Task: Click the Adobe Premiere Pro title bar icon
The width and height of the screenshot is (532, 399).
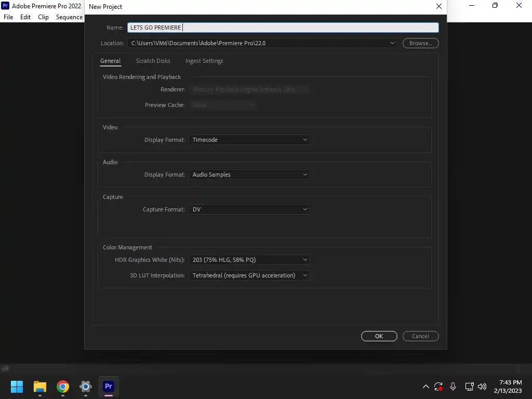Action: click(x=5, y=6)
